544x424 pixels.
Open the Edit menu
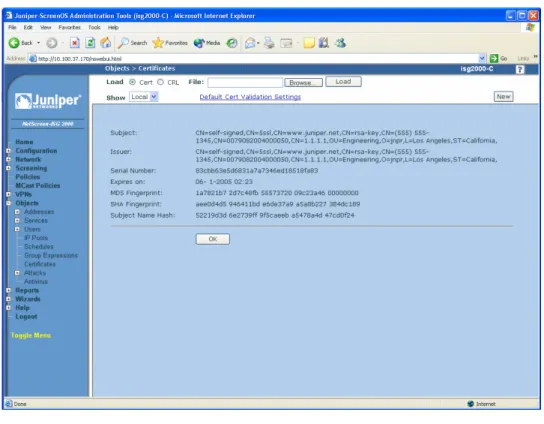point(28,27)
